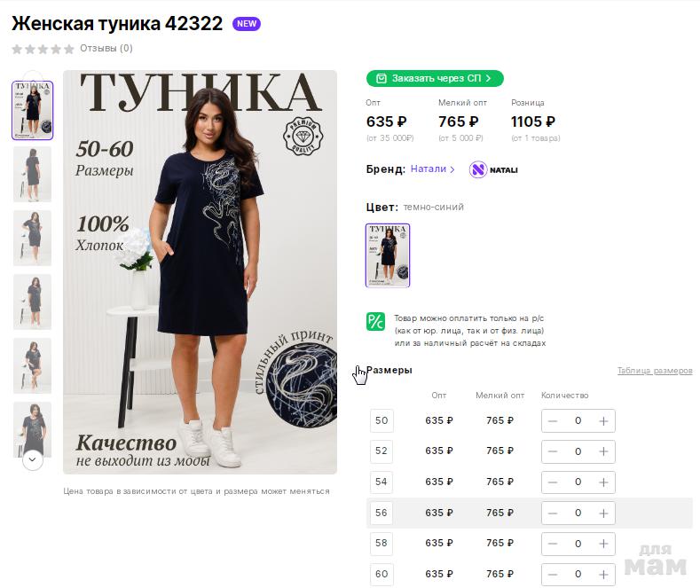
Task: Select size 50 box
Action: pyautogui.click(x=381, y=420)
